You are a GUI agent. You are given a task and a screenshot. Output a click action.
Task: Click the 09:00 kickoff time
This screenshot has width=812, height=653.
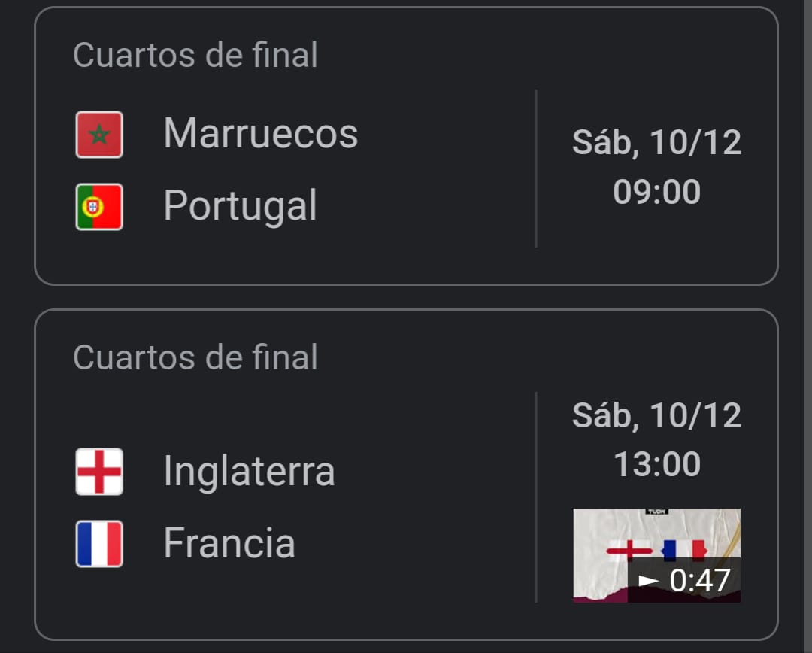(656, 192)
